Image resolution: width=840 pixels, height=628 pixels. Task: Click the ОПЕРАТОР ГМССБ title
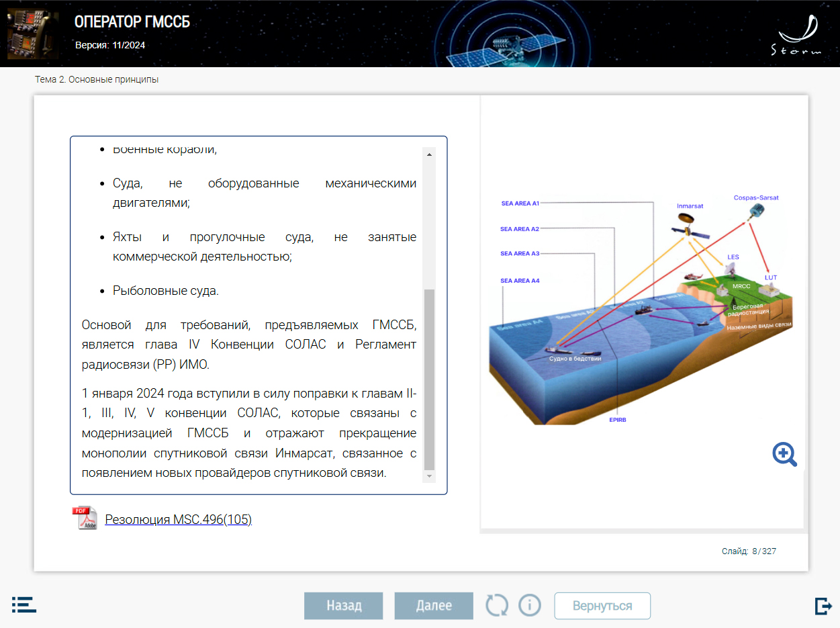pos(132,22)
